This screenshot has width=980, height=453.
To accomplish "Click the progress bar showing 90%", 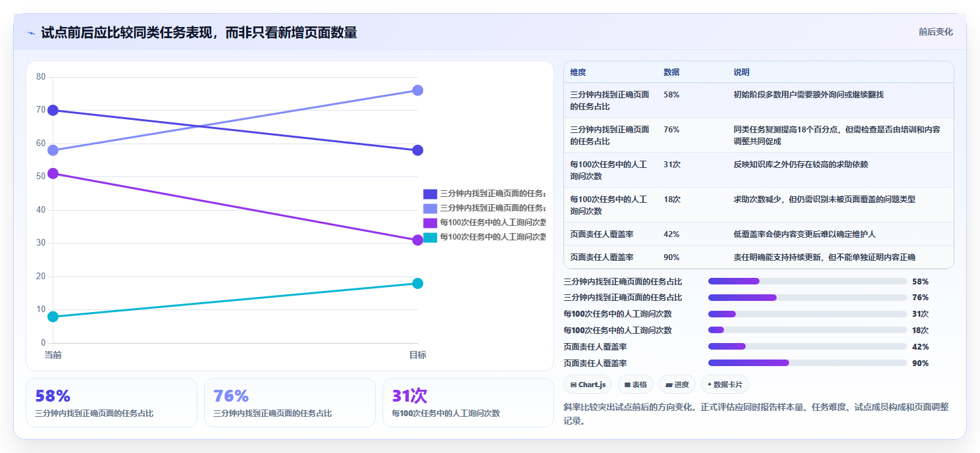I will 807,363.
